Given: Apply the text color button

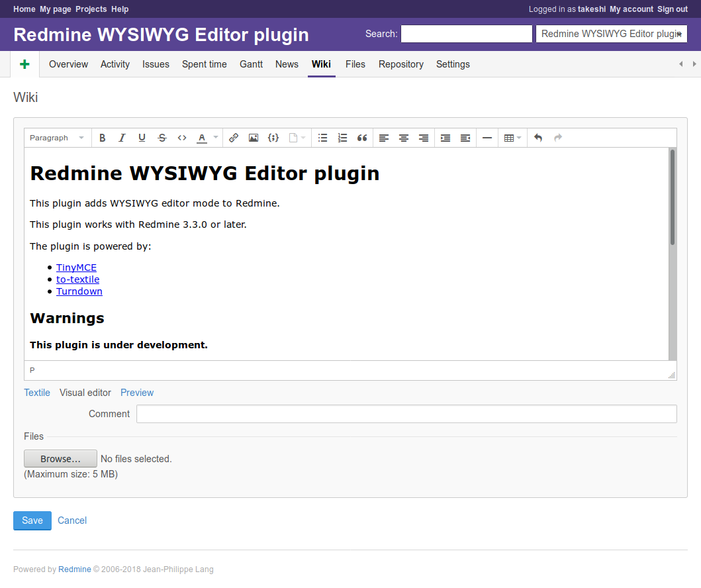Looking at the screenshot, I should pos(202,138).
